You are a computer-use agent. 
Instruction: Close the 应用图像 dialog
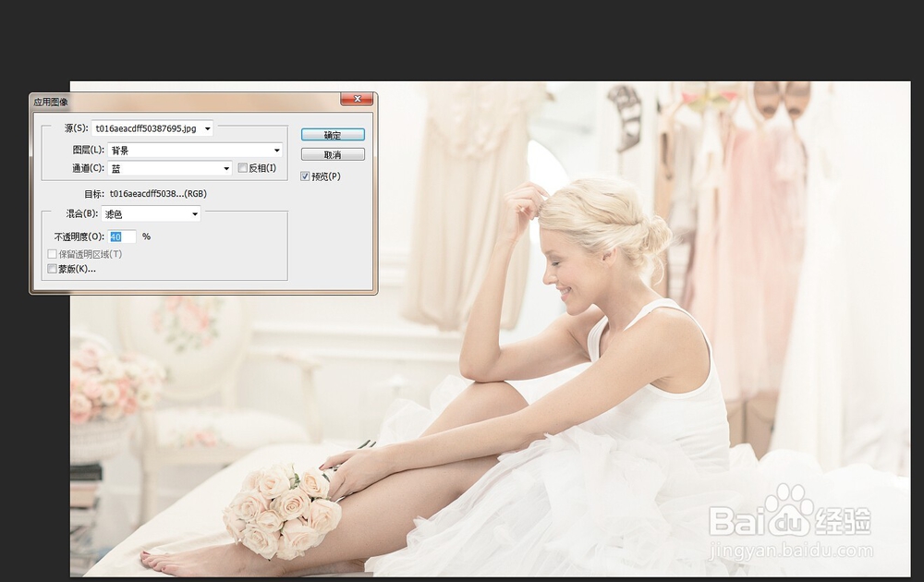click(357, 99)
